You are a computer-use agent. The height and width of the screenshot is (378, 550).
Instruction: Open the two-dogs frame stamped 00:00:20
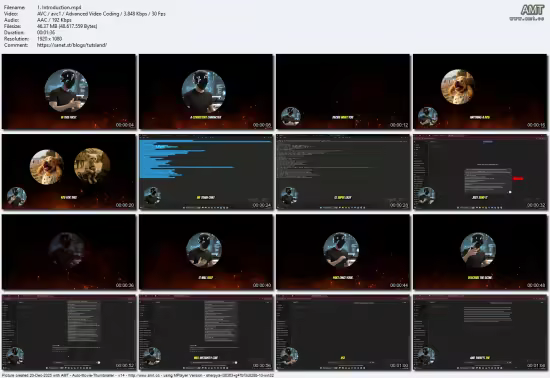69,172
